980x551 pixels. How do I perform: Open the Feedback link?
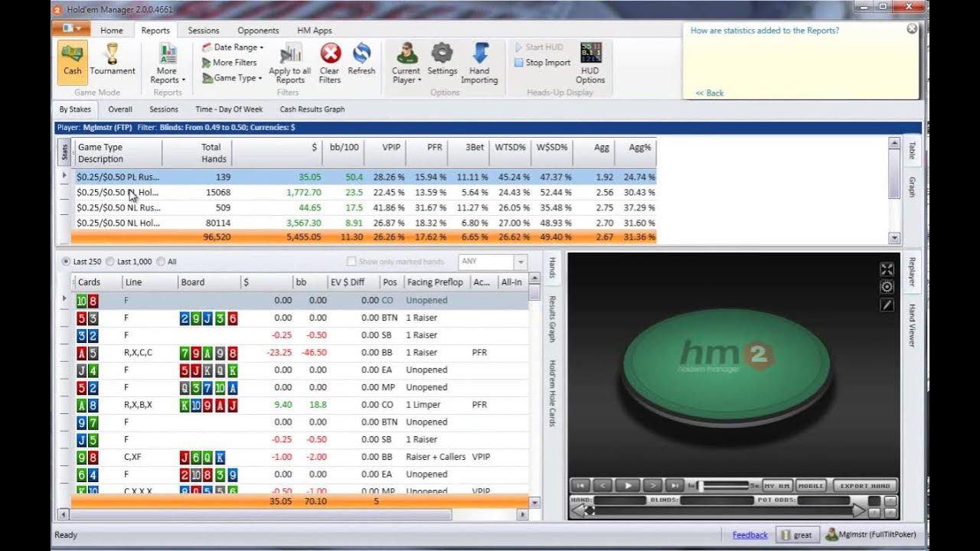[x=750, y=535]
